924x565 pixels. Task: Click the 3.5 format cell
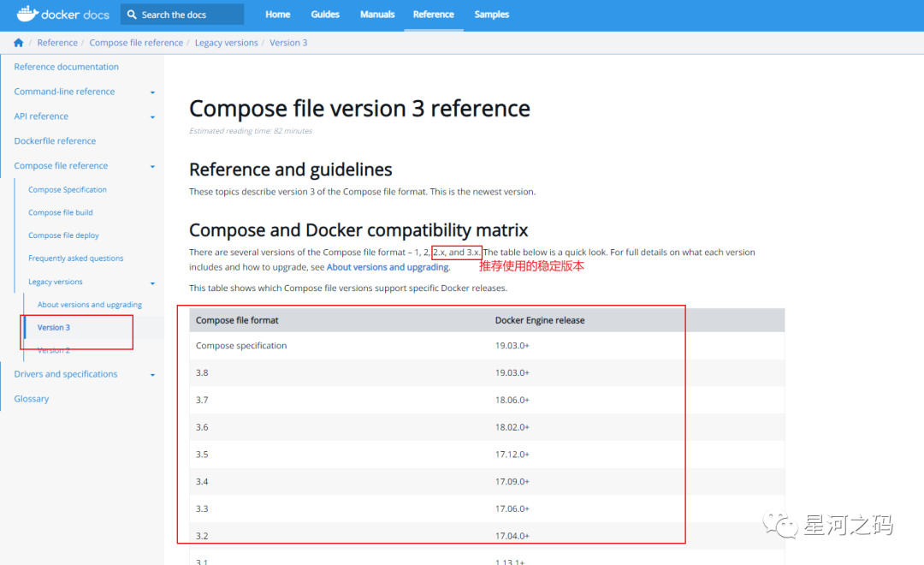click(202, 454)
